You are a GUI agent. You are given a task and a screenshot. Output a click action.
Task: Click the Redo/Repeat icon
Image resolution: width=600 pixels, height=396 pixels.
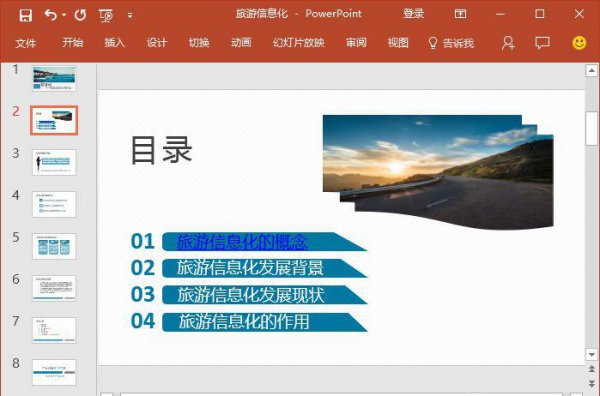pos(80,15)
